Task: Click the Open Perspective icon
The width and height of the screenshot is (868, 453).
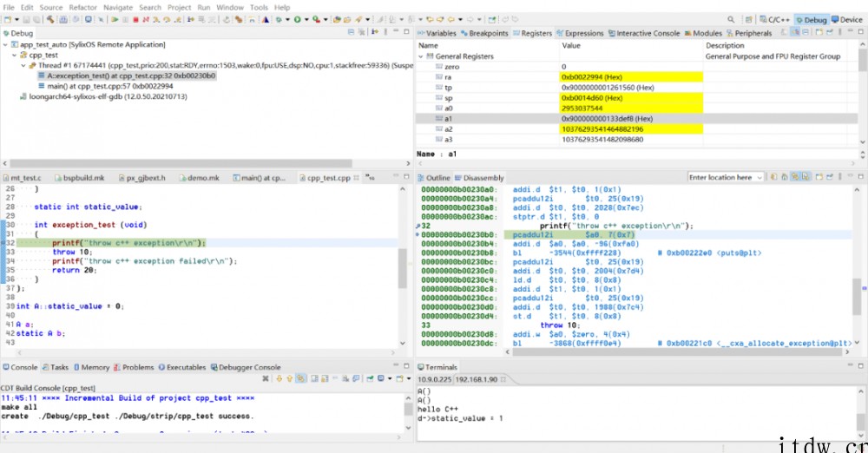Action: (x=748, y=19)
